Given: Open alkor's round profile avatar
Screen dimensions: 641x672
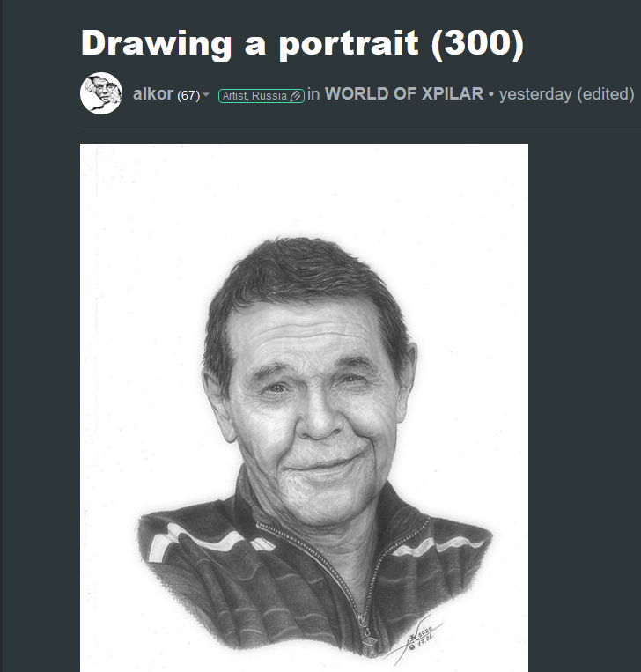Looking at the screenshot, I should click(101, 93).
